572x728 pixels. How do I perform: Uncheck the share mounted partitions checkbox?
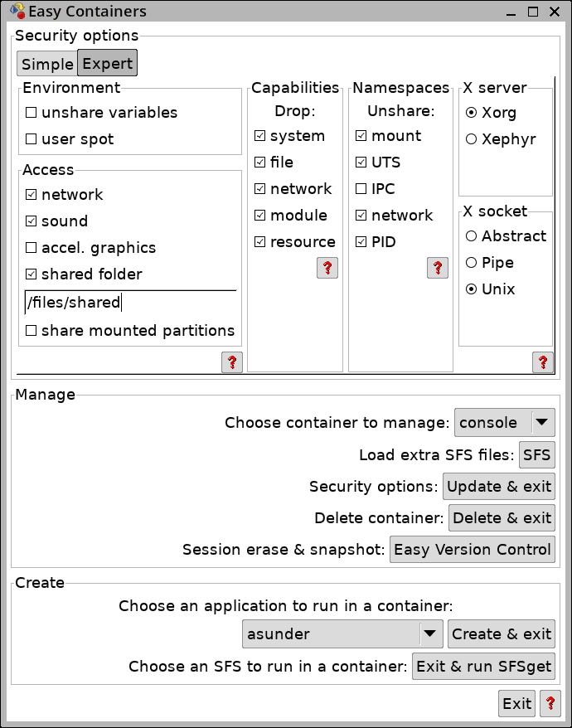click(x=32, y=331)
